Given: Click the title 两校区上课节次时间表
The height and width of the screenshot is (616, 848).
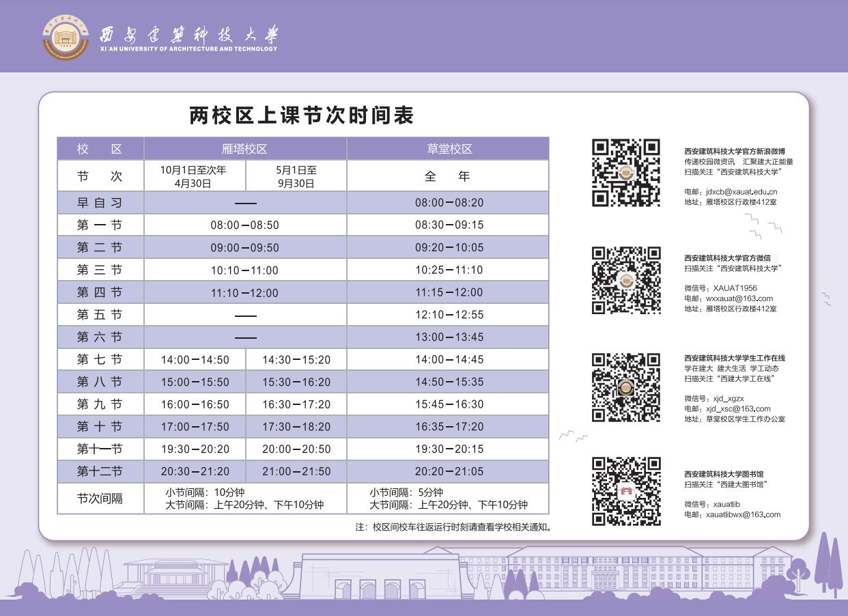Looking at the screenshot, I should coord(301,115).
